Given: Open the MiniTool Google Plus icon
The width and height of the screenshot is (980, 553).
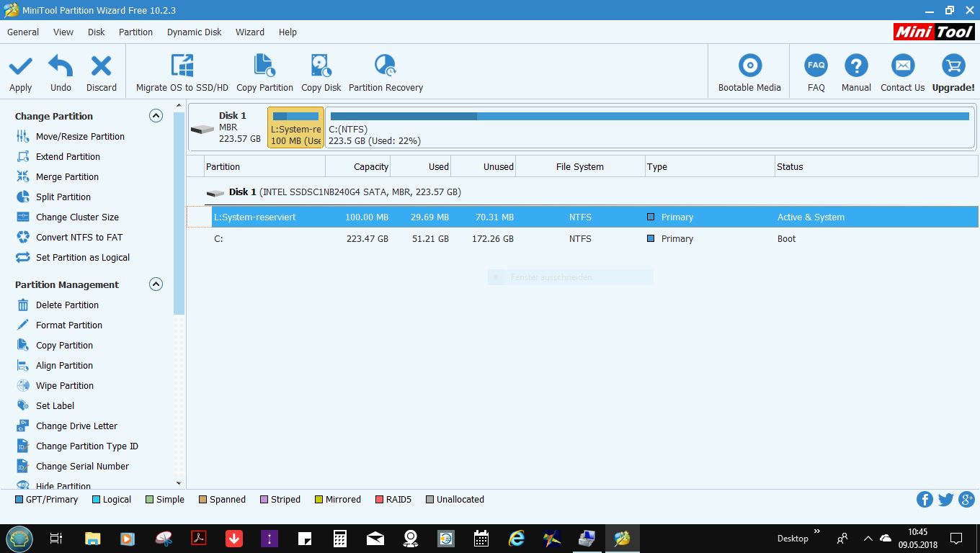Looking at the screenshot, I should pyautogui.click(x=966, y=499).
